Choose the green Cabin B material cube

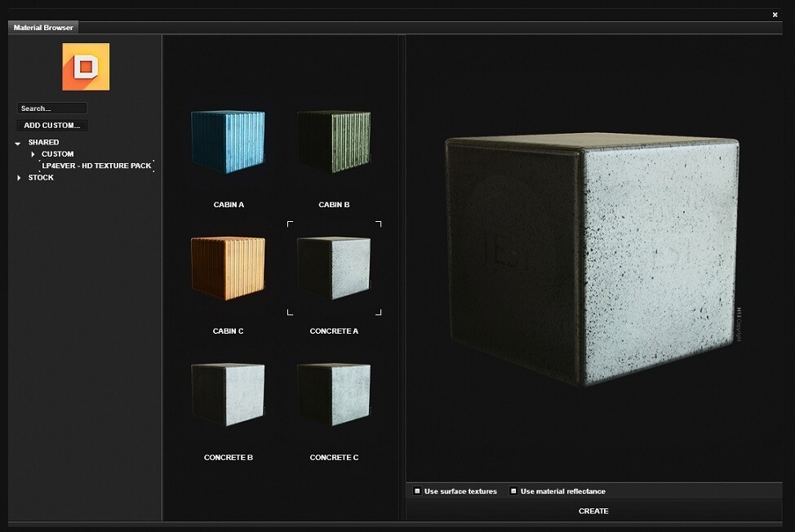[334, 142]
